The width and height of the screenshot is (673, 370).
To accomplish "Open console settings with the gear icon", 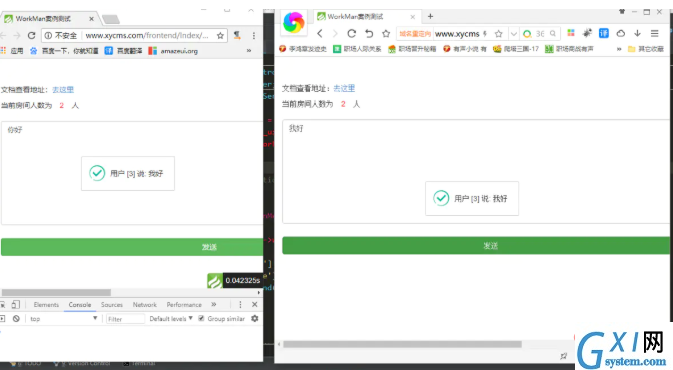I will pos(255,318).
